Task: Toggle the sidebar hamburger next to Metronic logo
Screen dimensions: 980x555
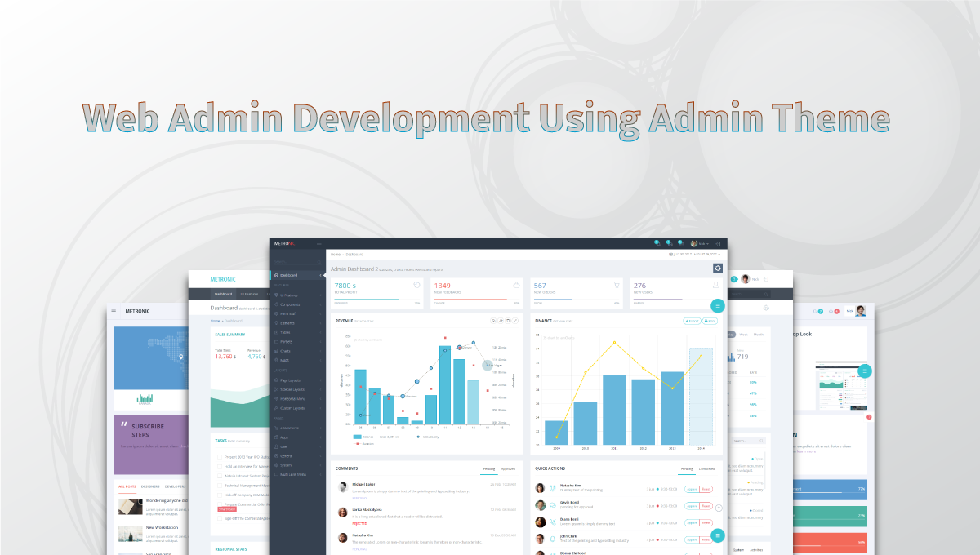Action: [319, 243]
